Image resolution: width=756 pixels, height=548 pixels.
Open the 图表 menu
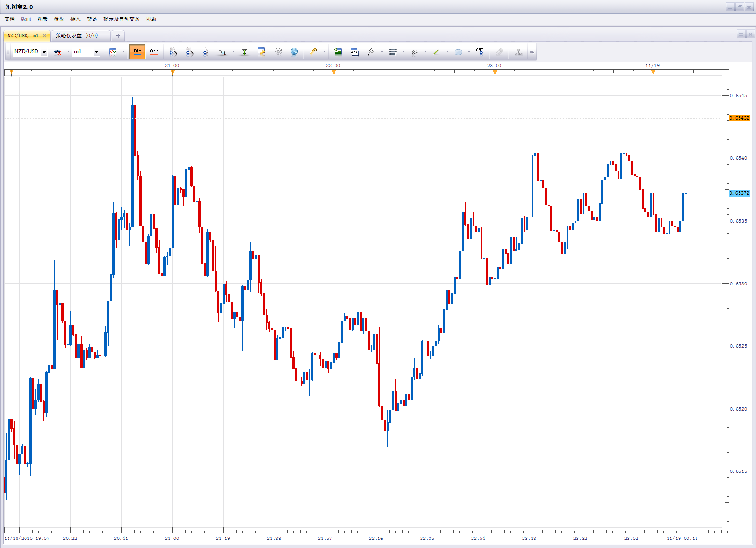[43, 19]
